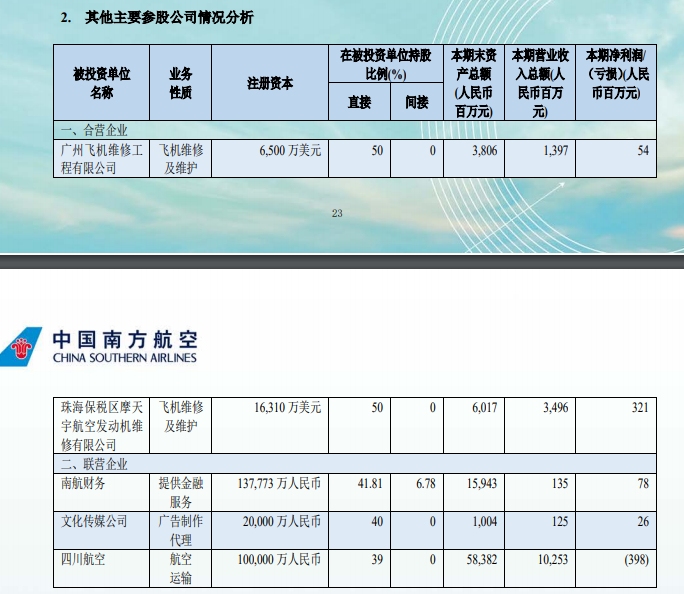Click the 直接 sub-header cell
Screen dimensions: 684x594
pyautogui.click(x=359, y=102)
